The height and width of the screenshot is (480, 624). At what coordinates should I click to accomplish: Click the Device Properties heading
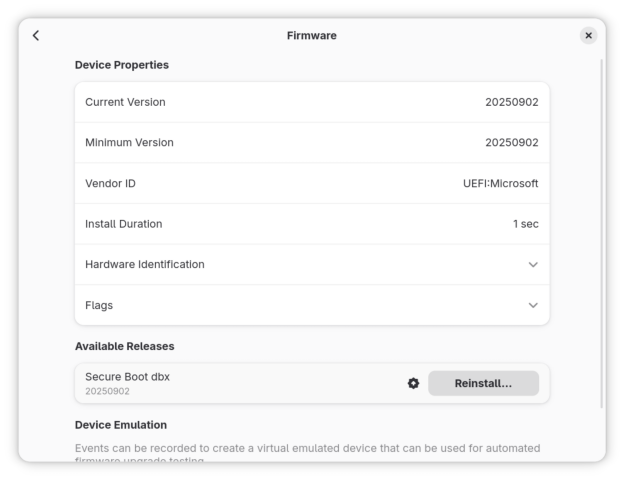[122, 65]
